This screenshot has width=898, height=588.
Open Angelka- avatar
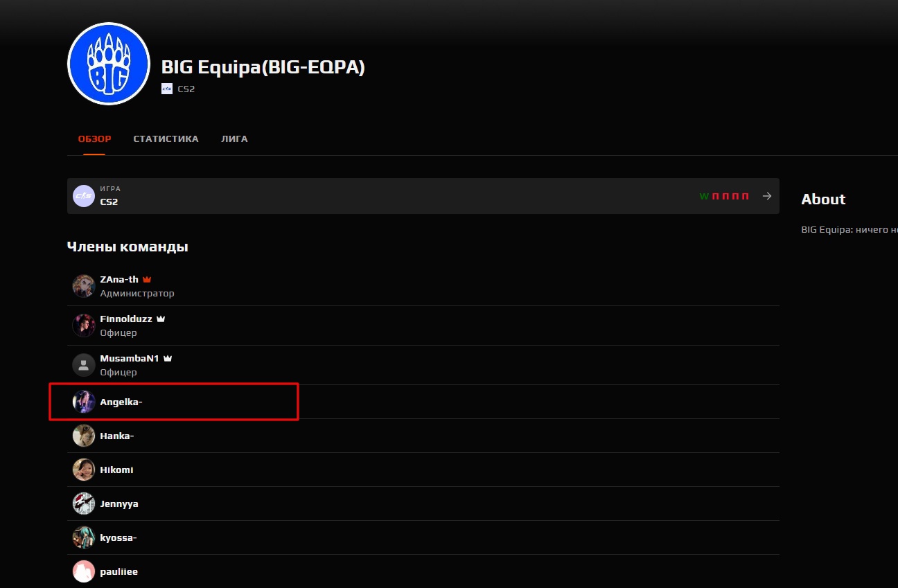[x=84, y=402]
